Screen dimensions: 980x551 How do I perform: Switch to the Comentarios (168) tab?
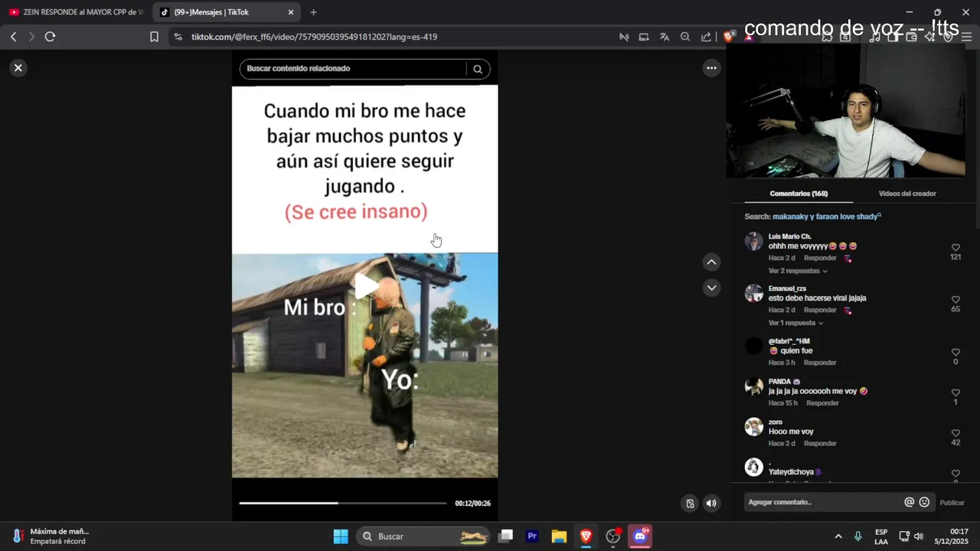click(x=799, y=194)
